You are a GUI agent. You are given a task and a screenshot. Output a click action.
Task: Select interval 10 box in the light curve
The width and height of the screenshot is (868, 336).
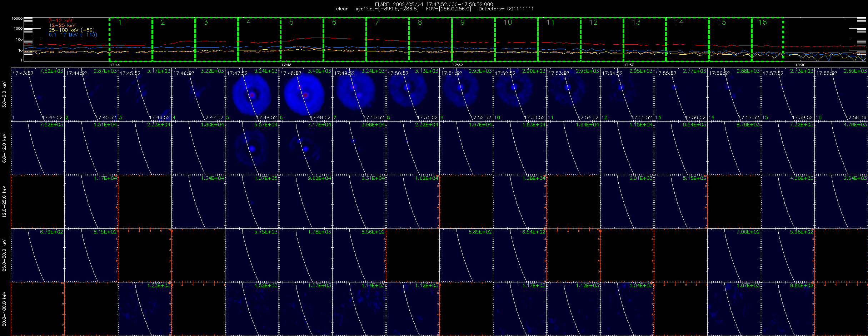click(x=517, y=39)
